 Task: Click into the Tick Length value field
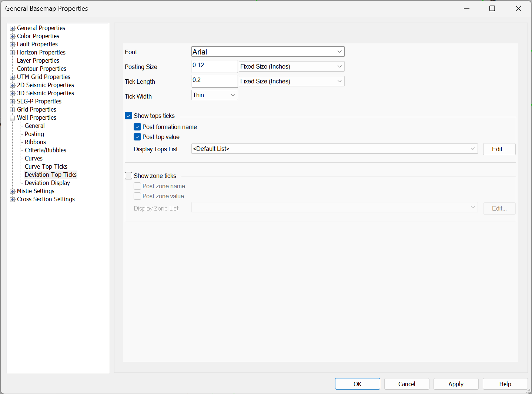click(214, 81)
